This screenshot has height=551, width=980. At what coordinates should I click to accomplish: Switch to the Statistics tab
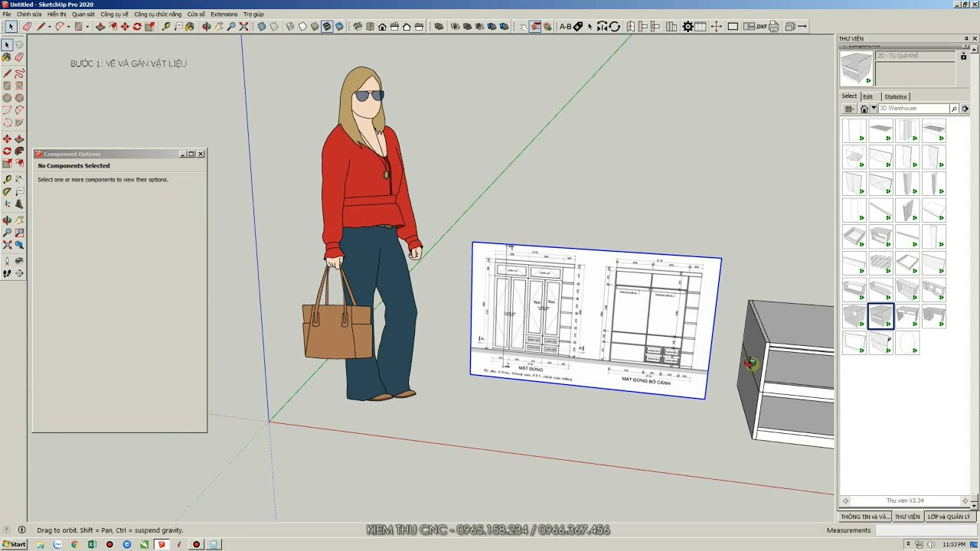(x=895, y=96)
